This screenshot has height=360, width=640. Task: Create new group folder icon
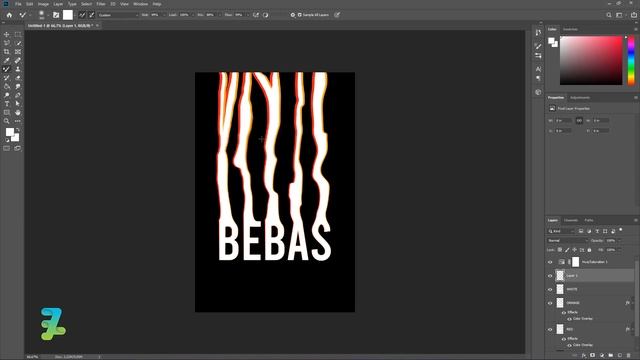coord(611,356)
